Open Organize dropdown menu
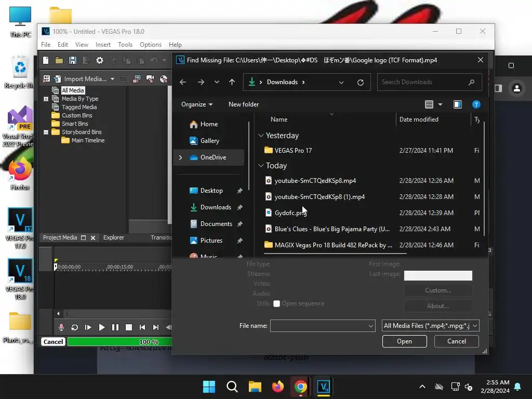 [197, 104]
